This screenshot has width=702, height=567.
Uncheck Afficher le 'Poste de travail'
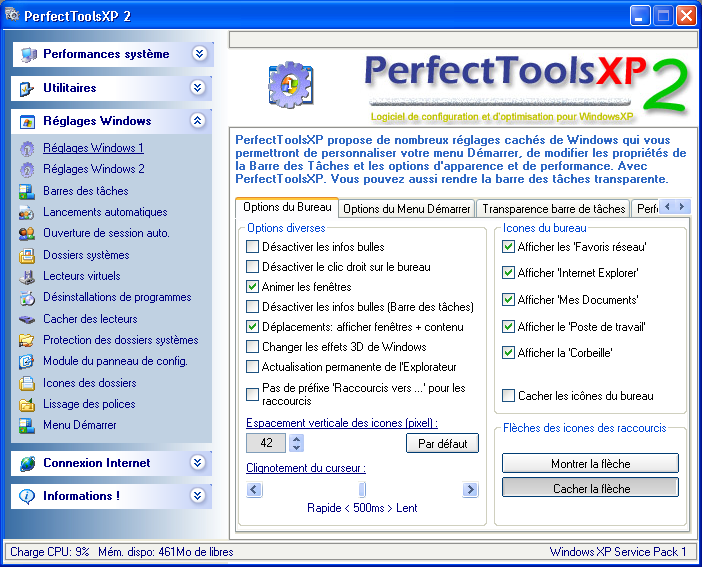508,326
